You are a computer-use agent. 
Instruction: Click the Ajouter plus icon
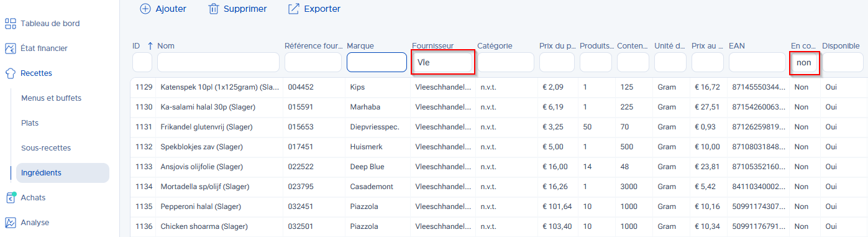click(x=145, y=9)
